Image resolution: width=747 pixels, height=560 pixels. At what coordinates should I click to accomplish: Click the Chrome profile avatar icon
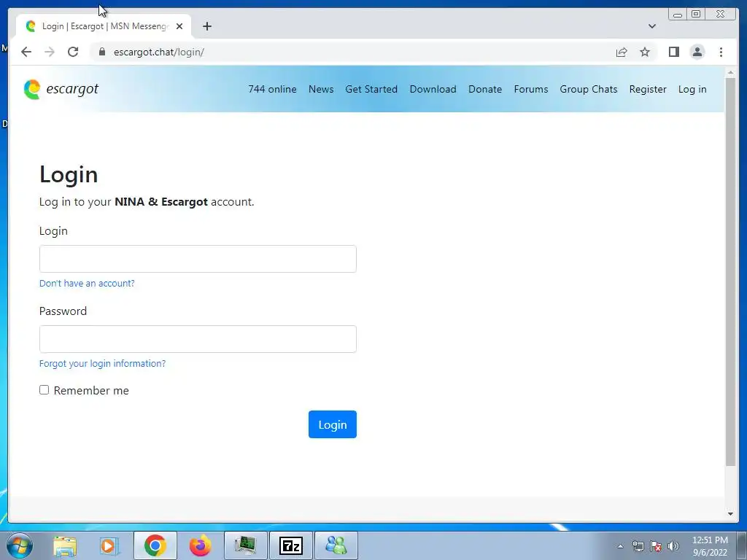[697, 52]
